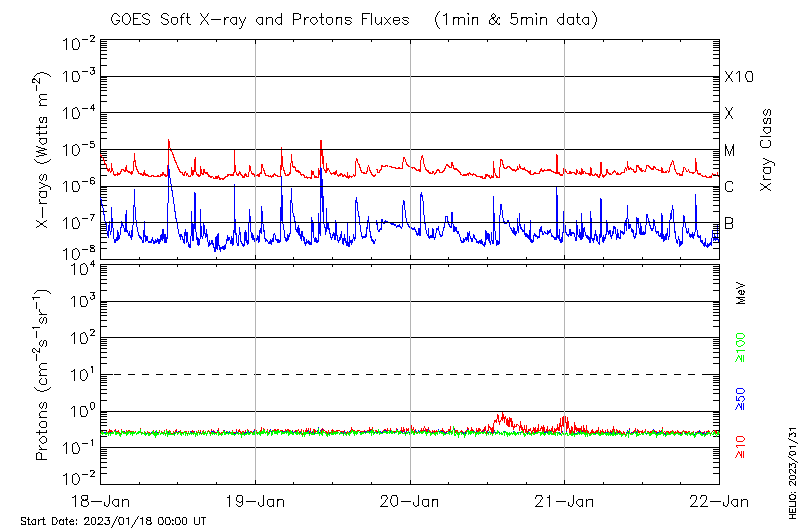
Task: Click the 20-Jan date tick label
Action: pos(410,500)
